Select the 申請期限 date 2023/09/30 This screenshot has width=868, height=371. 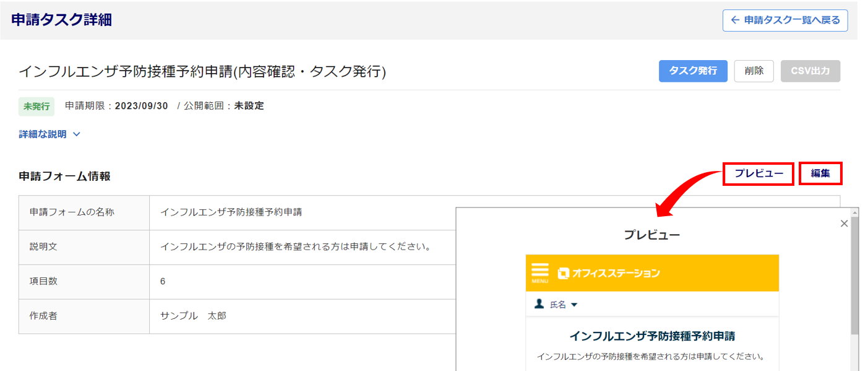tap(141, 106)
